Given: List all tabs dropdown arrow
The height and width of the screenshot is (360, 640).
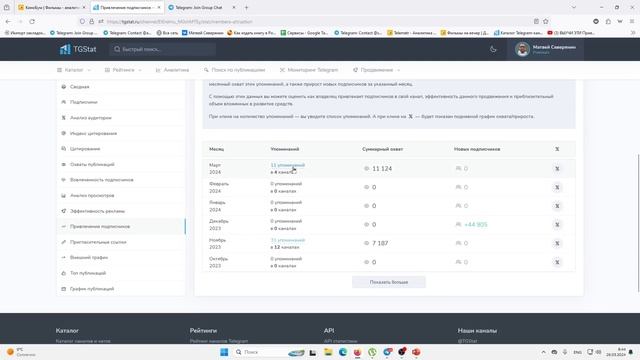Looking at the screenshot, I should (x=573, y=7).
